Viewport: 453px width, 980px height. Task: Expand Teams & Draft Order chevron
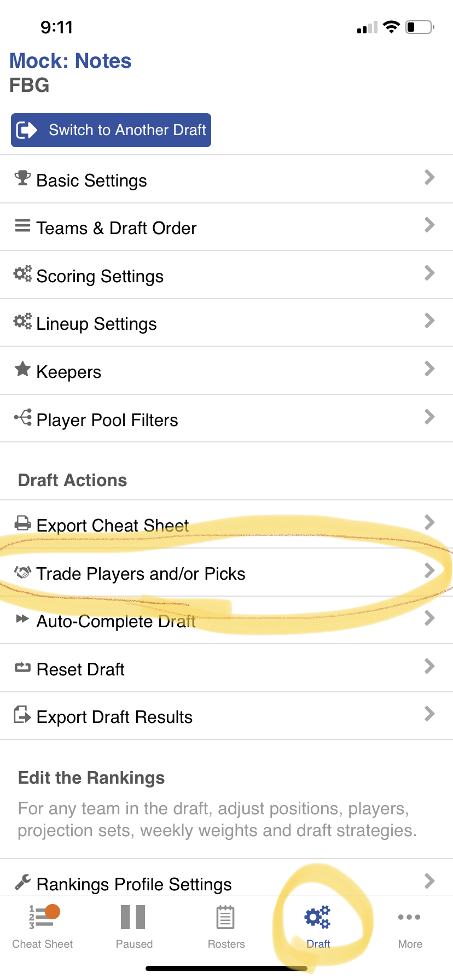429,225
